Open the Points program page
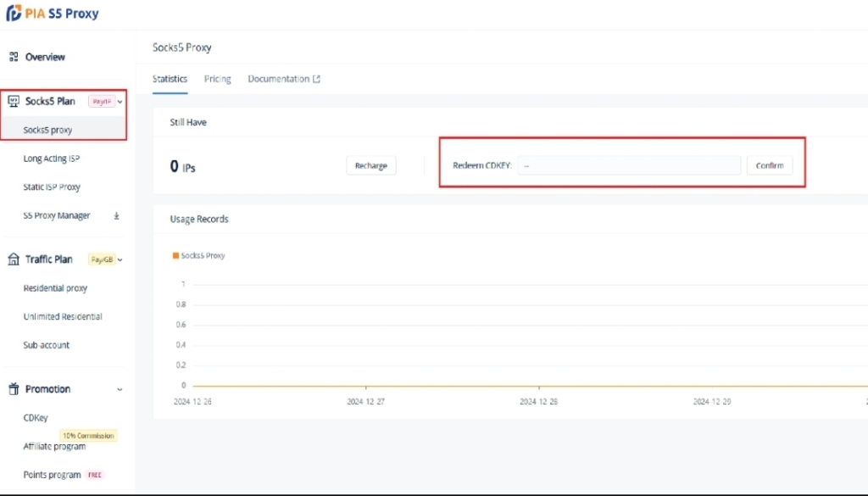Image resolution: width=868 pixels, height=496 pixels. tap(52, 475)
